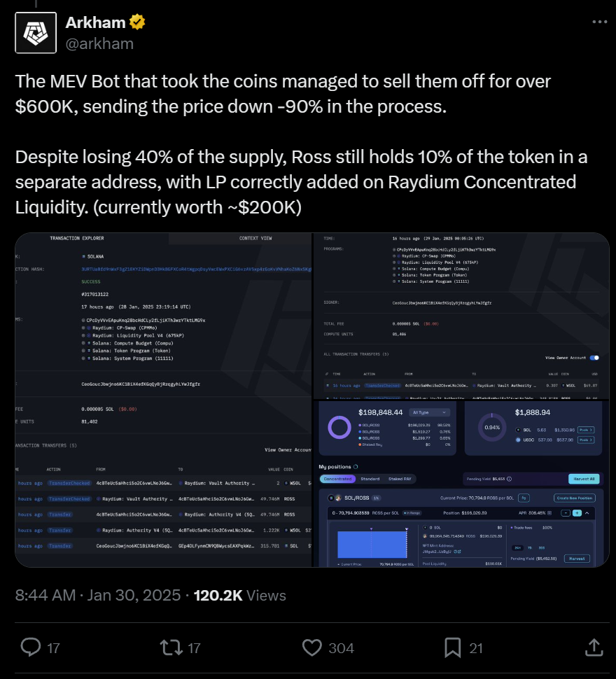Select the Staked RAY tab

point(400,479)
